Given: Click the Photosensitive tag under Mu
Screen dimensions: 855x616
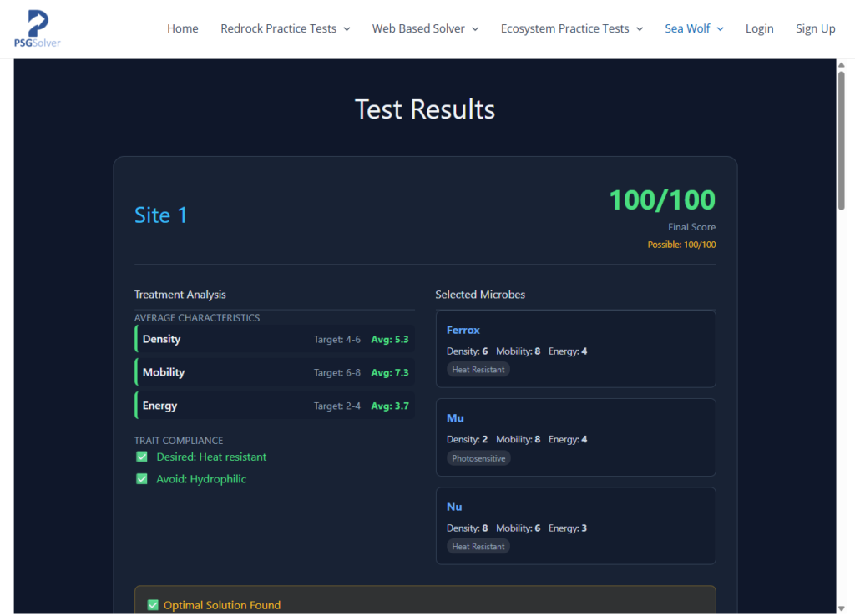Looking at the screenshot, I should click(x=478, y=458).
